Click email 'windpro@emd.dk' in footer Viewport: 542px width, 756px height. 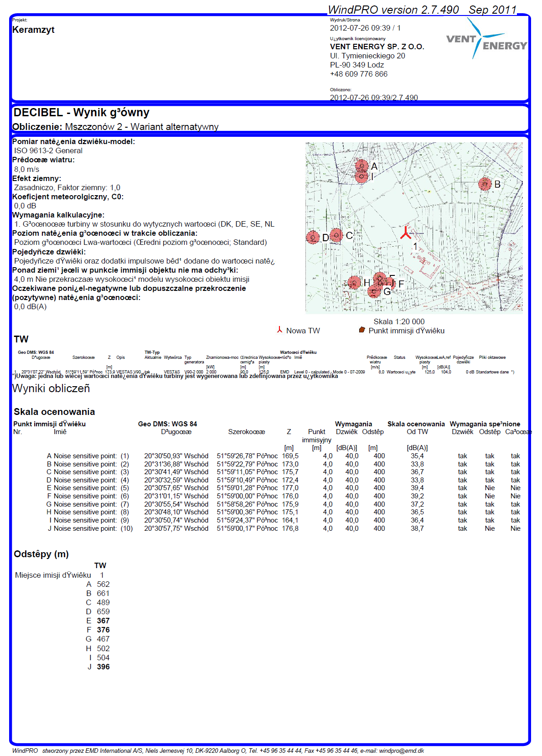pos(402,751)
